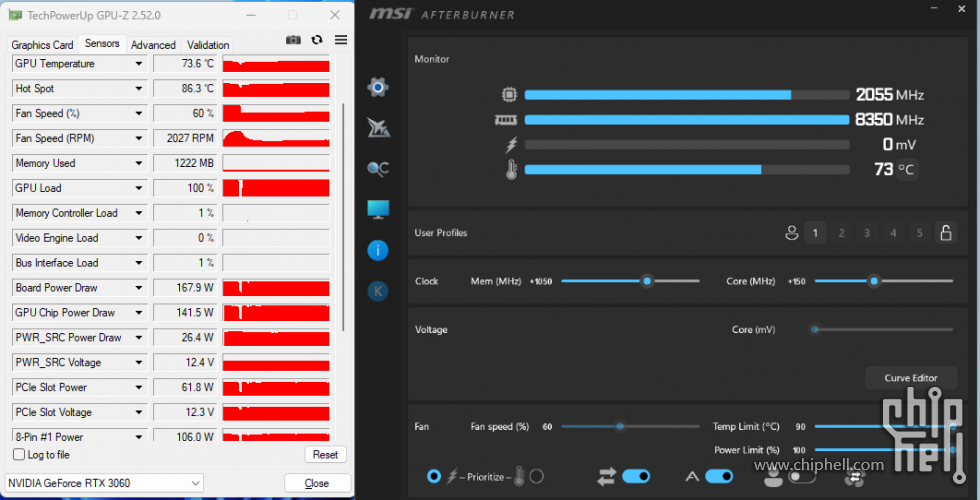Click the Close button in GPU-Z
The width and height of the screenshot is (980, 500).
pos(317,483)
